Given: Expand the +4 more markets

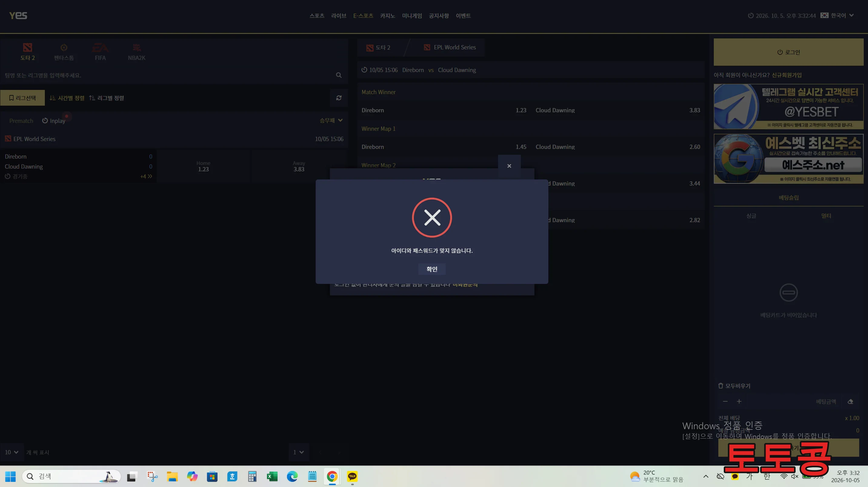Looking at the screenshot, I should click(x=146, y=176).
